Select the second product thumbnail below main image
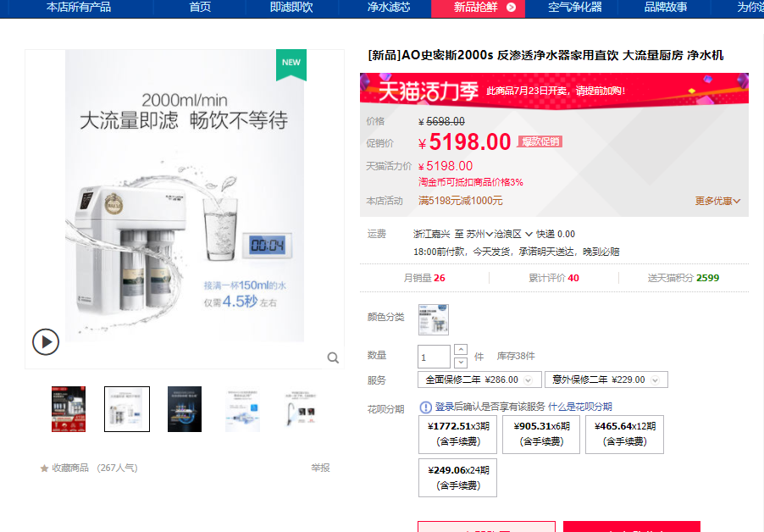Image resolution: width=764 pixels, height=532 pixels. [126, 408]
